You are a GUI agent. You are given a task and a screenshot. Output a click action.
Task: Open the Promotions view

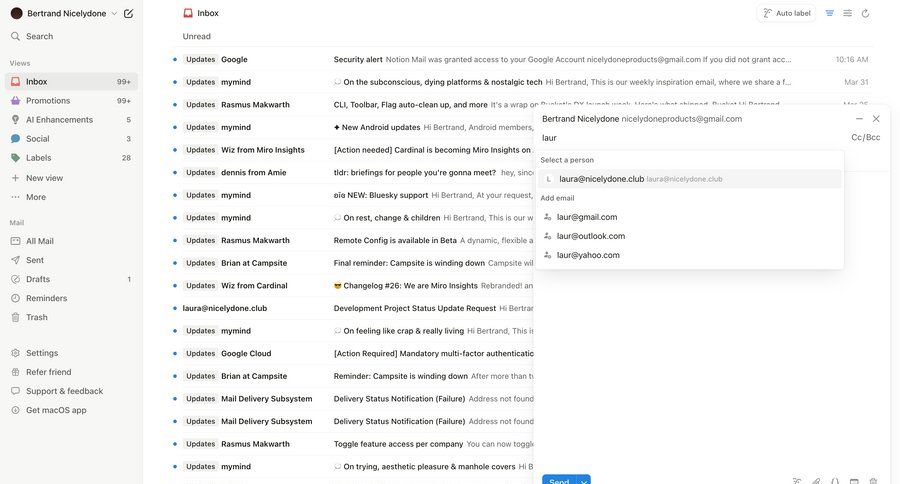pos(71,100)
